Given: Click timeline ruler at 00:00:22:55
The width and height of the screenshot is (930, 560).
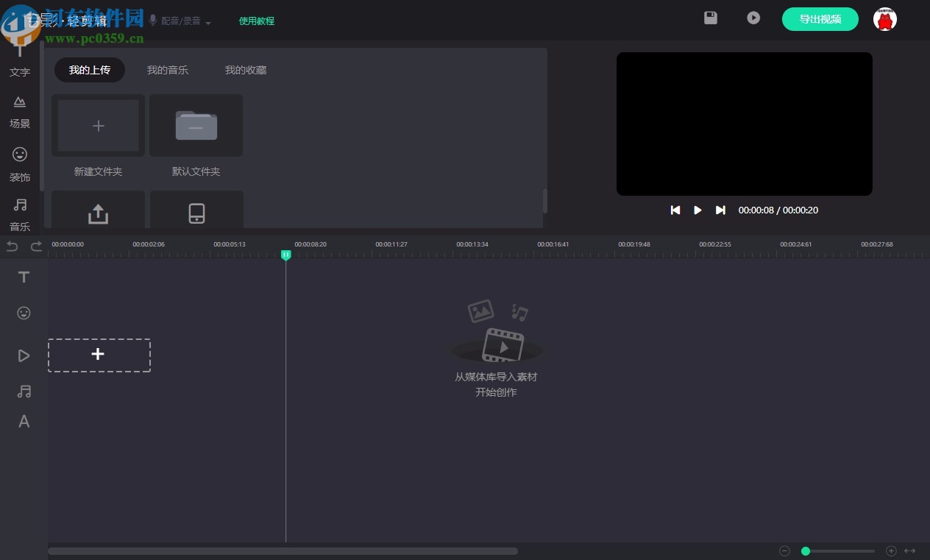Looking at the screenshot, I should [x=715, y=244].
